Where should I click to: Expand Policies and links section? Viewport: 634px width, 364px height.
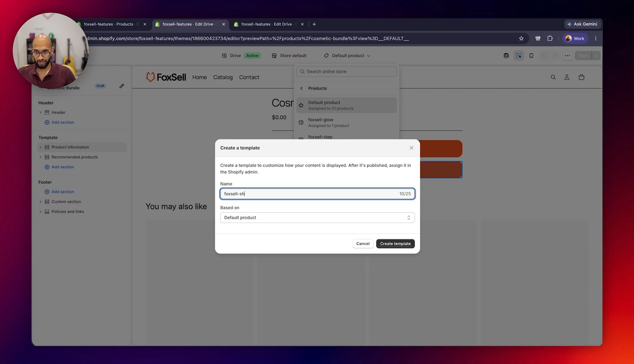(40, 212)
